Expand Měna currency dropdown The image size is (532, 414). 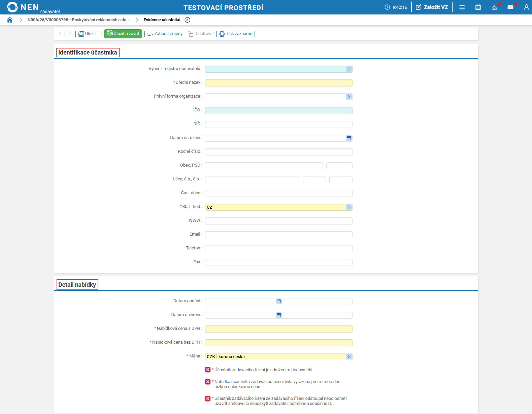(x=349, y=356)
